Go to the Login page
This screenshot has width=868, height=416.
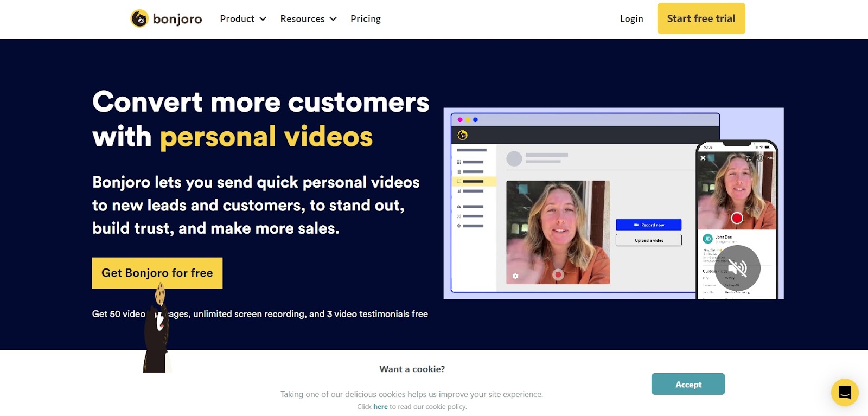point(631,19)
